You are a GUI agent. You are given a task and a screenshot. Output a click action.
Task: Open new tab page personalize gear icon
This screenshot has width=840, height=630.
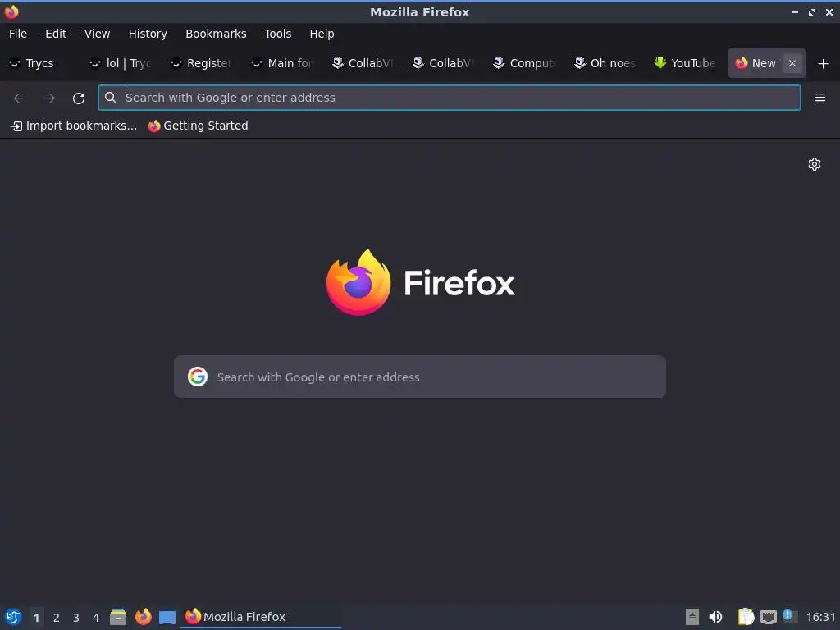815,164
